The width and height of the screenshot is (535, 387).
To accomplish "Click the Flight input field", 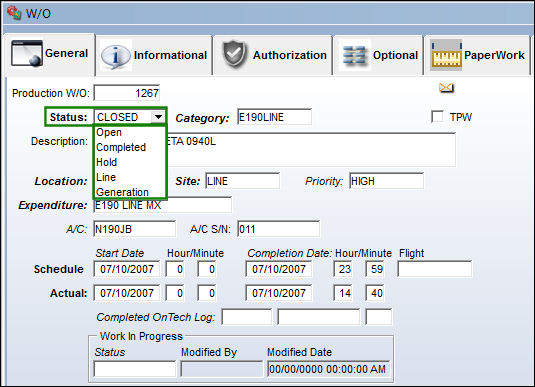I will [435, 269].
